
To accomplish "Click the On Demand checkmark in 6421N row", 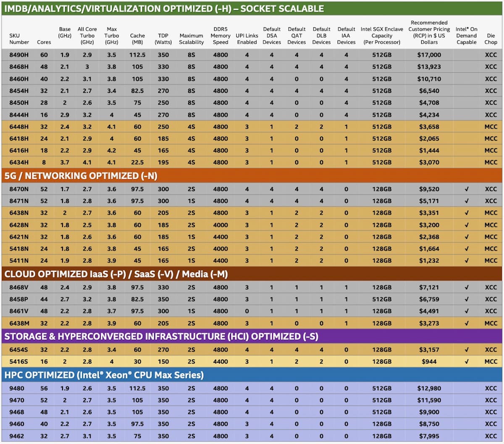I will 467,237.
